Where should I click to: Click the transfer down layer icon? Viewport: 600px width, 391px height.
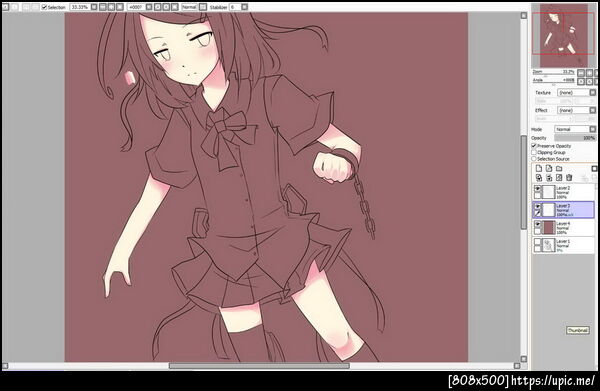[539, 178]
